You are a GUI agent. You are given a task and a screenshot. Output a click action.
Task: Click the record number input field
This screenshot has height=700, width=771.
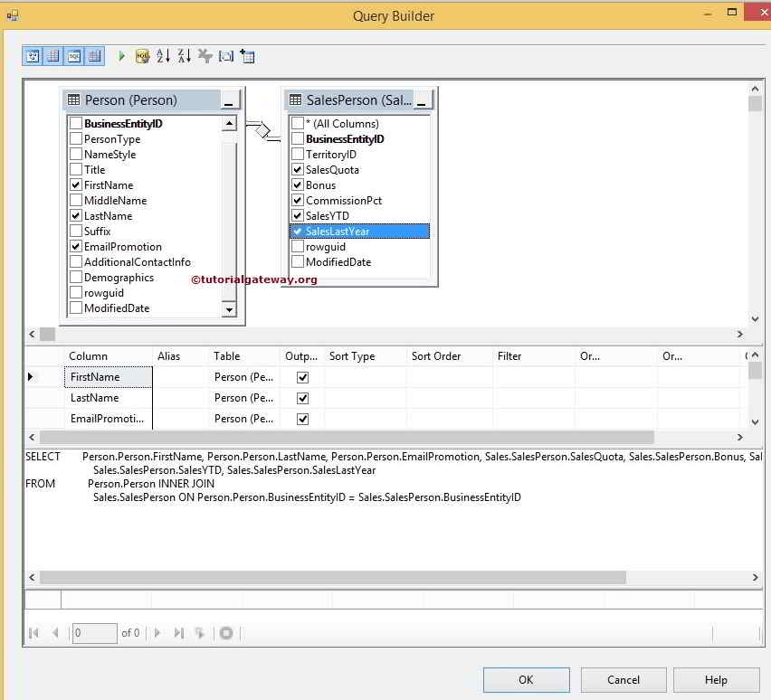[x=94, y=633]
